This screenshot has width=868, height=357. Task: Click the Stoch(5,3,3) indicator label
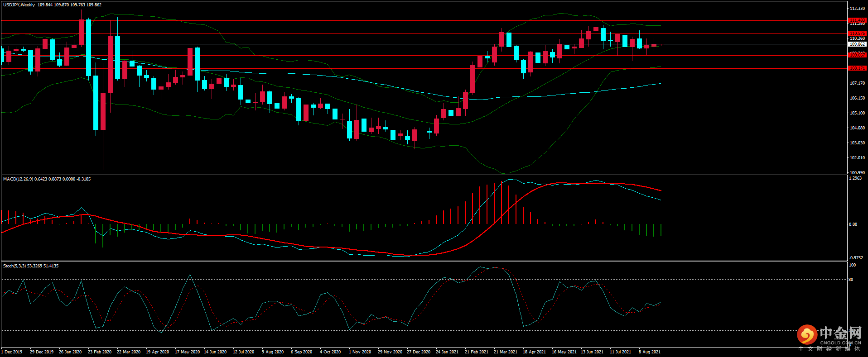[14, 266]
